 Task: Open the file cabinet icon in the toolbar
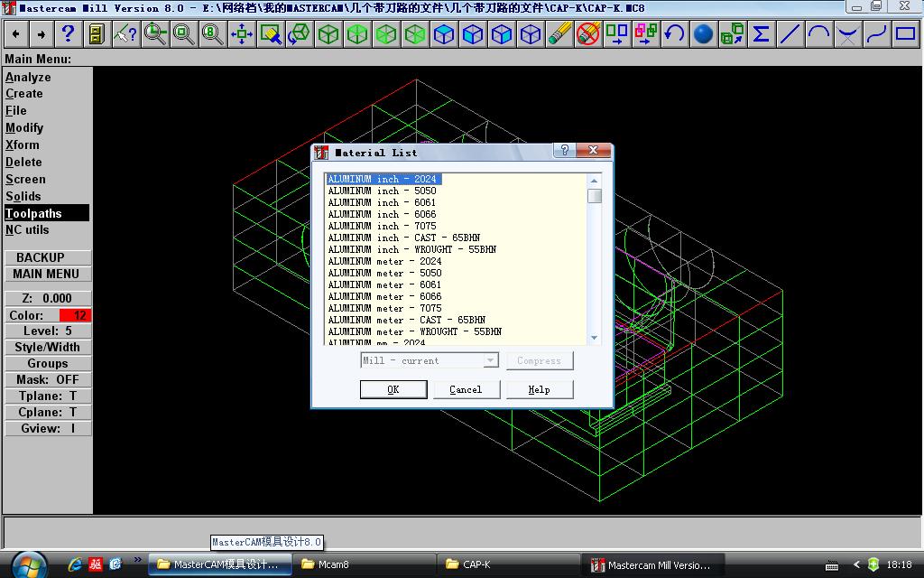tap(97, 34)
